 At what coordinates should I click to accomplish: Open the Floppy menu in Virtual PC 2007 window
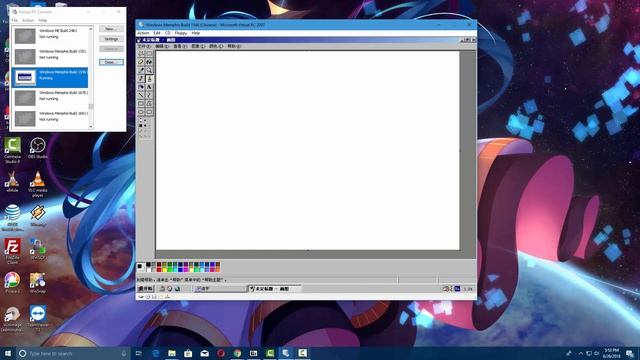click(x=180, y=33)
